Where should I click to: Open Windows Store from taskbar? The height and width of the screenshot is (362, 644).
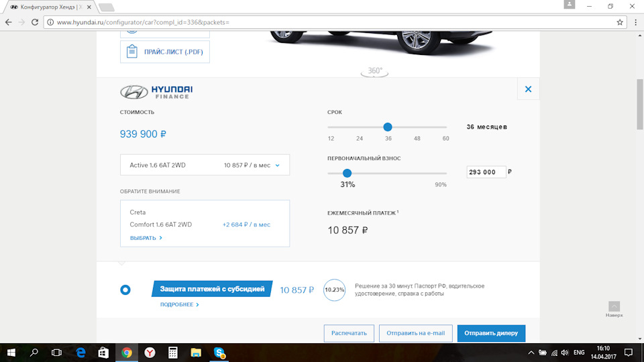coord(103,353)
